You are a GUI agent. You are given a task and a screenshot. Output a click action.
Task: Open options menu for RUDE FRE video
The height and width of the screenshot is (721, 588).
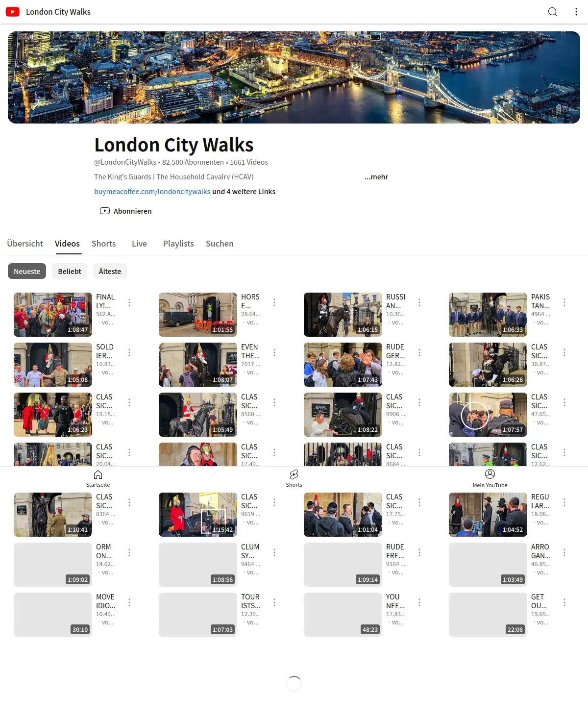pos(419,552)
